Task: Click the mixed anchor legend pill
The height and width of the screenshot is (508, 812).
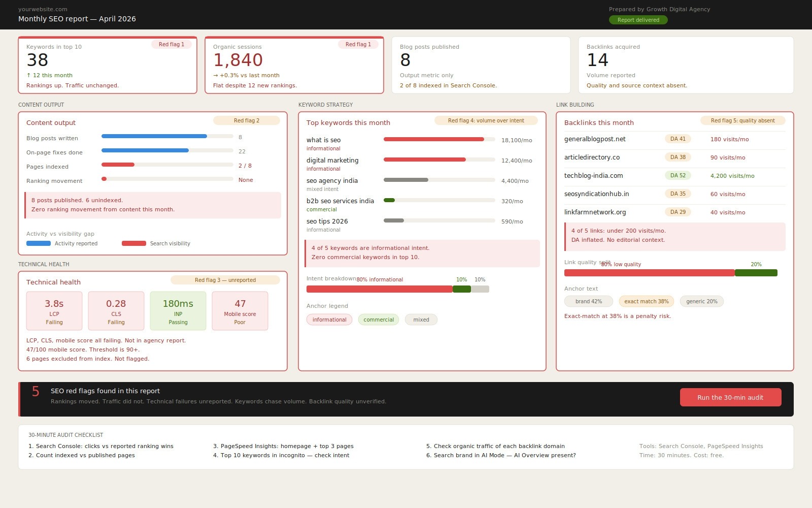Action: pos(421,320)
